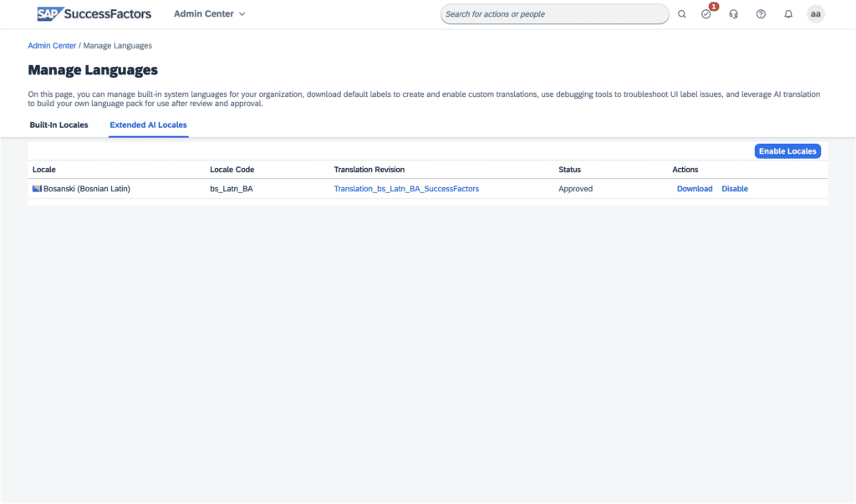Screen dimensions: 856x504
Task: Click the magnifier search icon
Action: (682, 14)
